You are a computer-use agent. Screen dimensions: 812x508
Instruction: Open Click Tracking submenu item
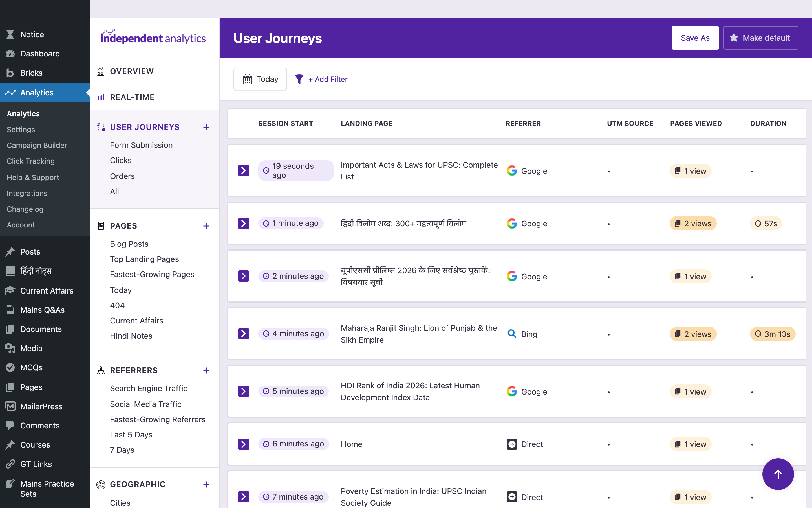[x=30, y=161]
